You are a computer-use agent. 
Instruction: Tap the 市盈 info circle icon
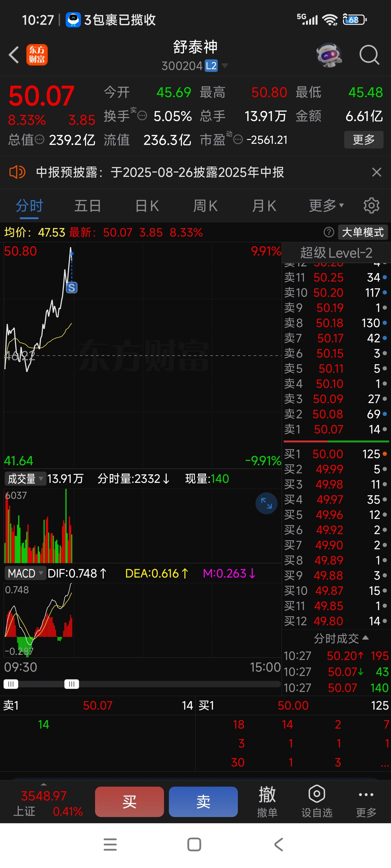click(238, 139)
